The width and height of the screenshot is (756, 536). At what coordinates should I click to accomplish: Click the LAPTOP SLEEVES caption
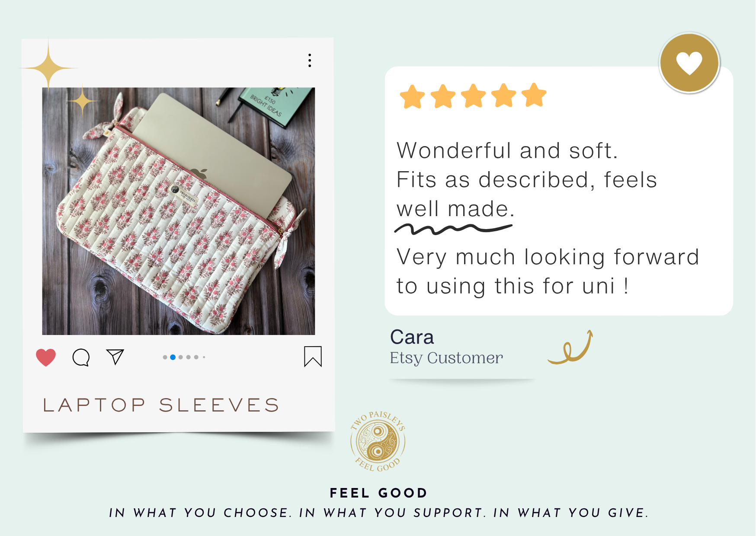point(161,405)
